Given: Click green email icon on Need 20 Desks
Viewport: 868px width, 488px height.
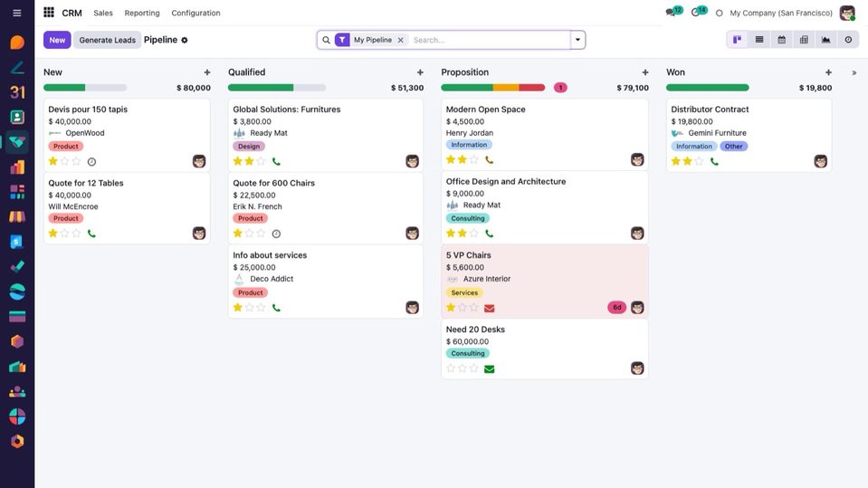Looking at the screenshot, I should (490, 368).
